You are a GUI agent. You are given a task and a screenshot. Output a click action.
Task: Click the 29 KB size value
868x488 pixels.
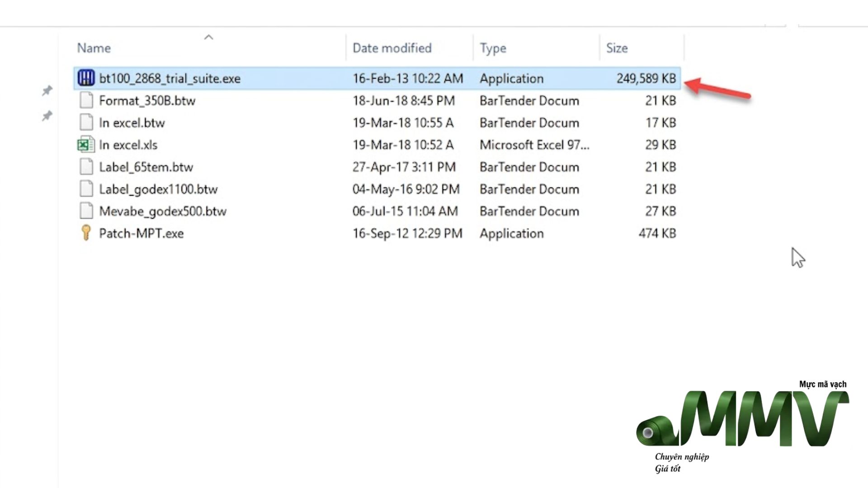[x=660, y=145]
